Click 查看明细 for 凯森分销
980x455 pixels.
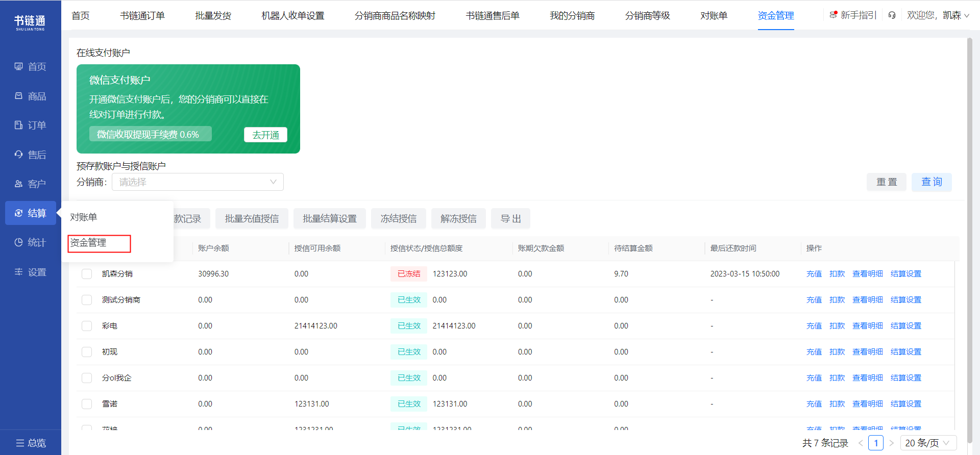click(868, 274)
